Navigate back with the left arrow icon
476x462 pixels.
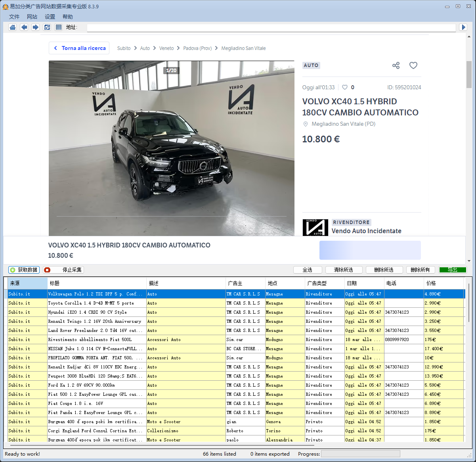(24, 27)
